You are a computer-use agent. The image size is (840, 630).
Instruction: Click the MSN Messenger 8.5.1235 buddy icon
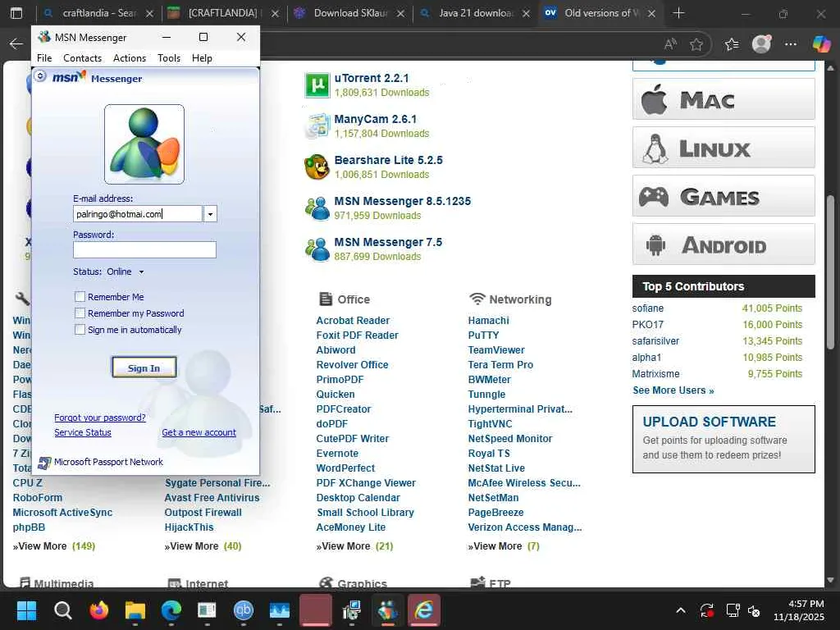click(317, 208)
